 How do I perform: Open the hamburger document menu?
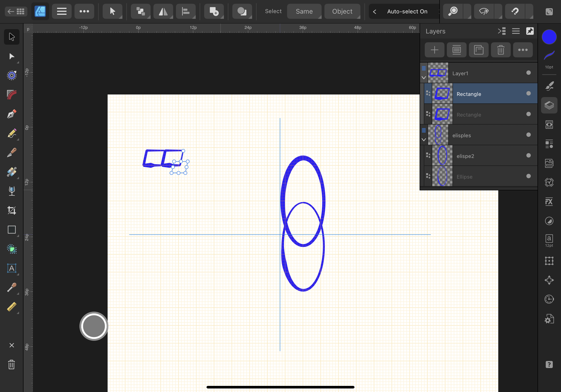click(x=62, y=11)
